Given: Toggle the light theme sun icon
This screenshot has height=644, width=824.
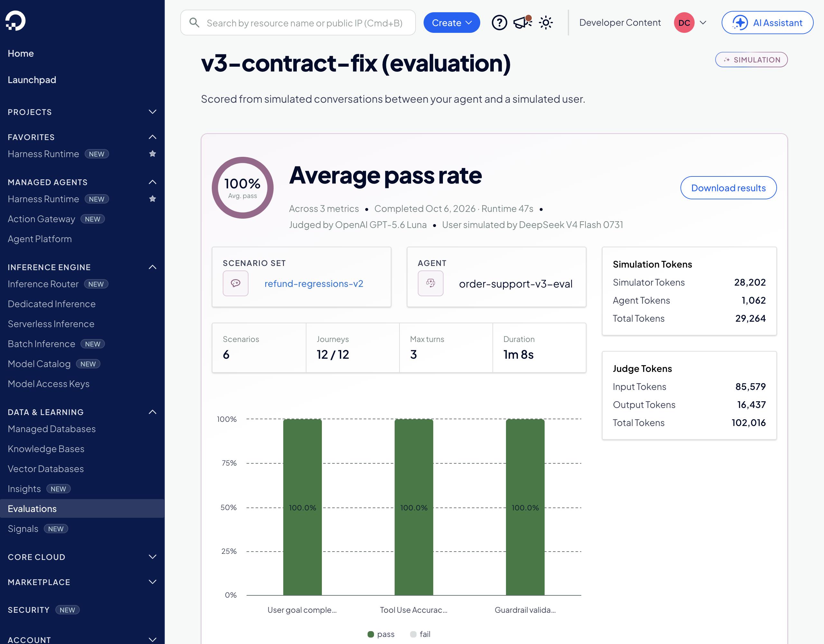Looking at the screenshot, I should 546,23.
